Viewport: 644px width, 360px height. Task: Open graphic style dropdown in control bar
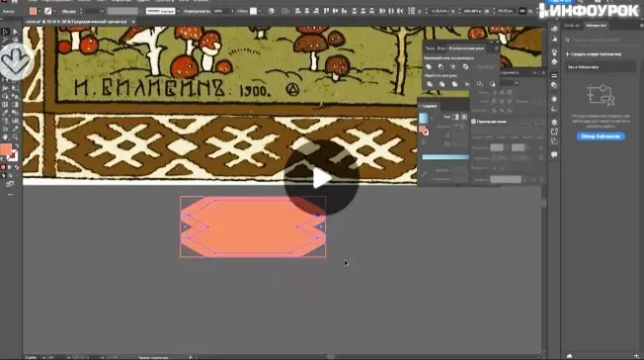pyautogui.click(x=260, y=11)
